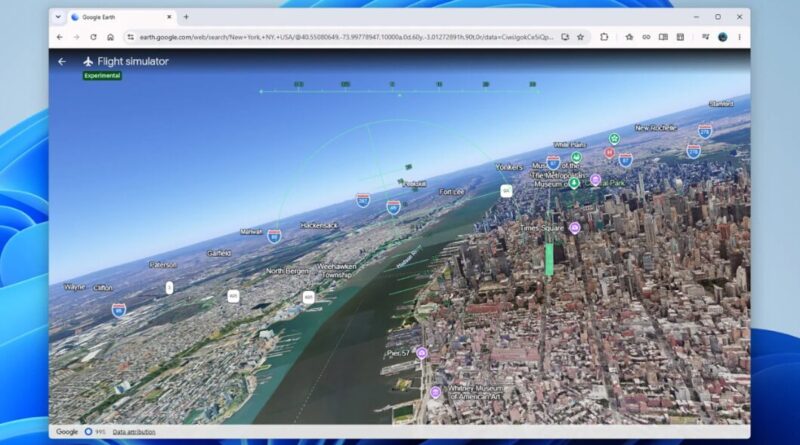The image size is (800, 445).
Task: Exit flight simulator with back arrow
Action: 62,62
